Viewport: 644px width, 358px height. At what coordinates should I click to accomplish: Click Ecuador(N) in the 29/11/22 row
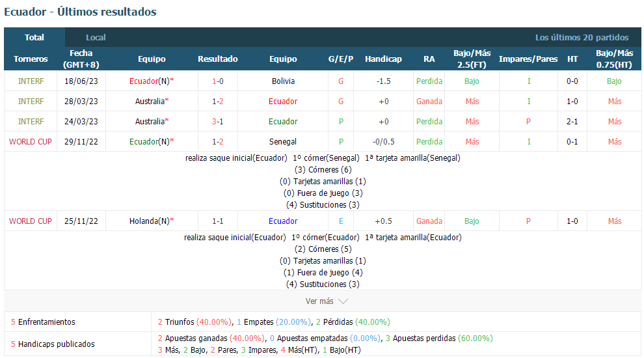tap(152, 141)
